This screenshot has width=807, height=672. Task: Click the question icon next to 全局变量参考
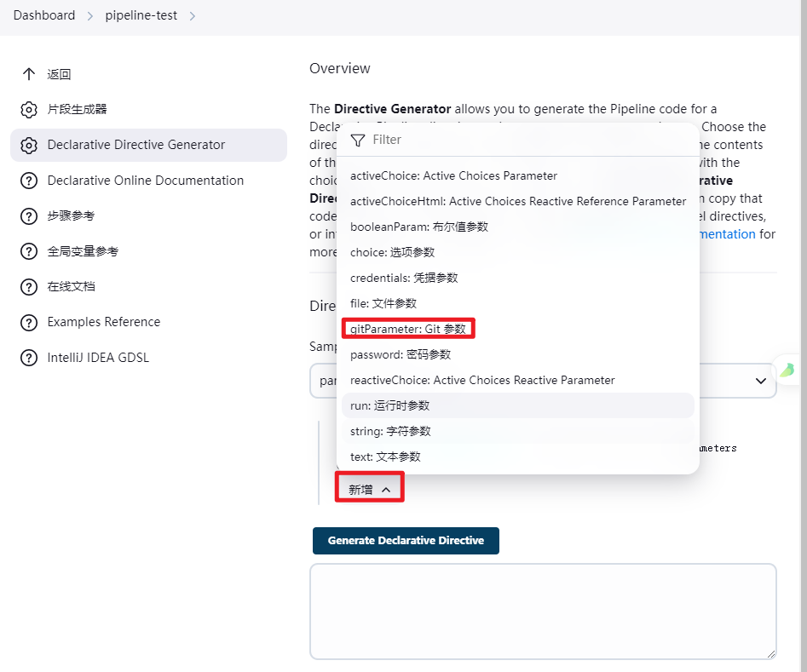point(29,251)
